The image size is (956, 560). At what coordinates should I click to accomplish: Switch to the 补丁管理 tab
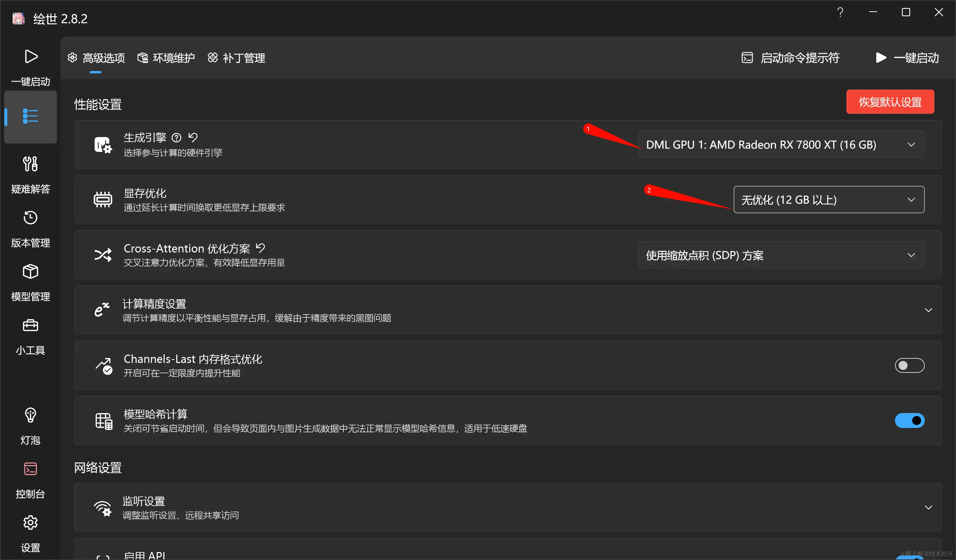pos(236,58)
